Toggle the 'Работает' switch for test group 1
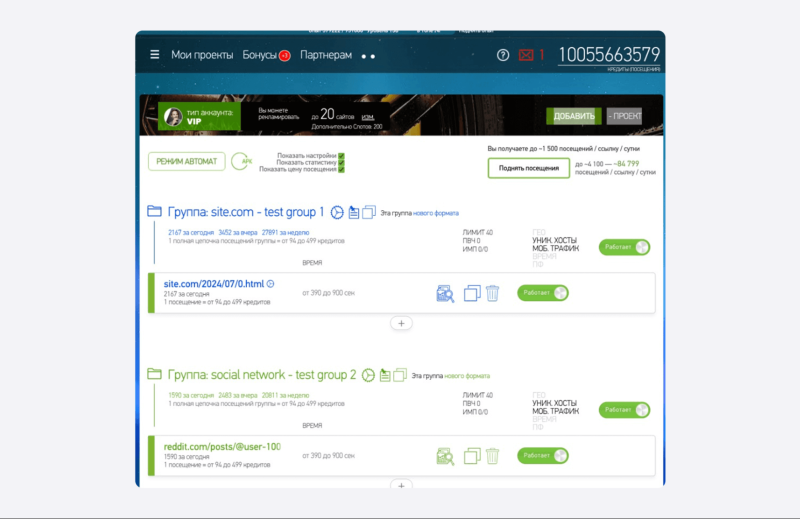800x519 pixels. [x=624, y=247]
